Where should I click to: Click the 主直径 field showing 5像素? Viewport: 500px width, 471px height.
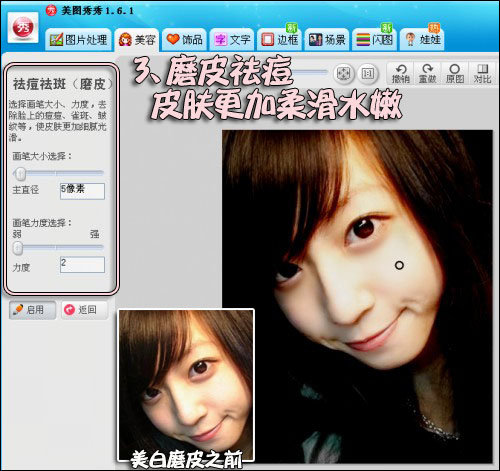tap(82, 191)
